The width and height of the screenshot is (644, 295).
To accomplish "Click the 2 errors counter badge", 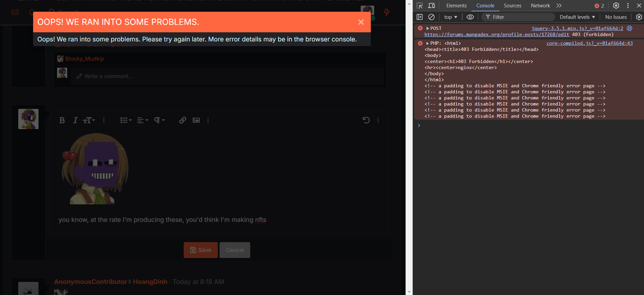I will point(599,6).
